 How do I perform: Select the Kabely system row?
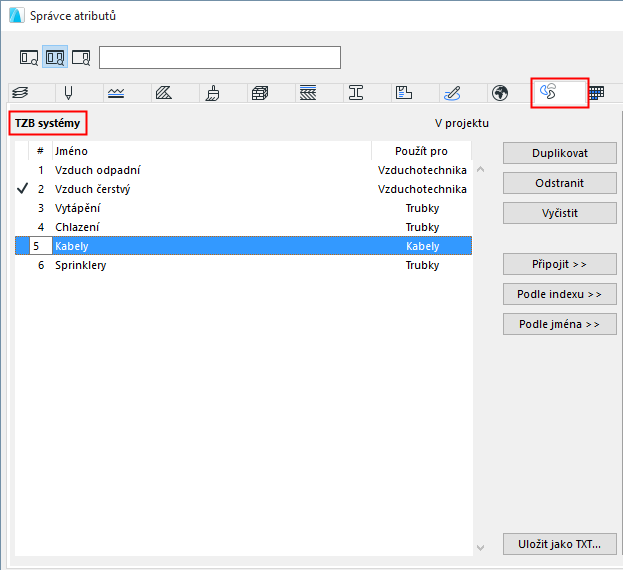coord(243,246)
